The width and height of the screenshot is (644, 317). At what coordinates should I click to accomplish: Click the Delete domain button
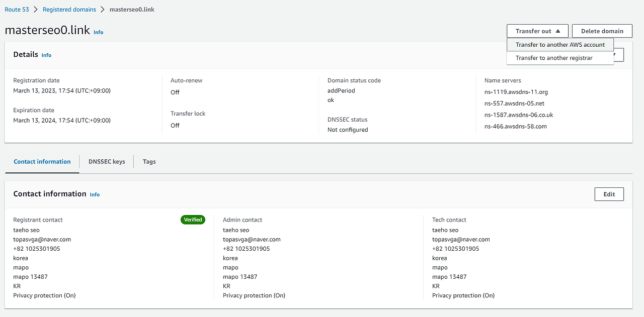[x=602, y=31]
